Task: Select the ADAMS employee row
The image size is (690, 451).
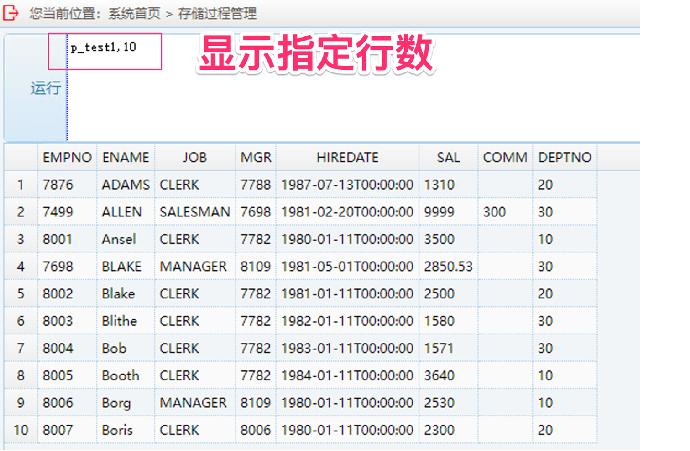Action: click(125, 185)
